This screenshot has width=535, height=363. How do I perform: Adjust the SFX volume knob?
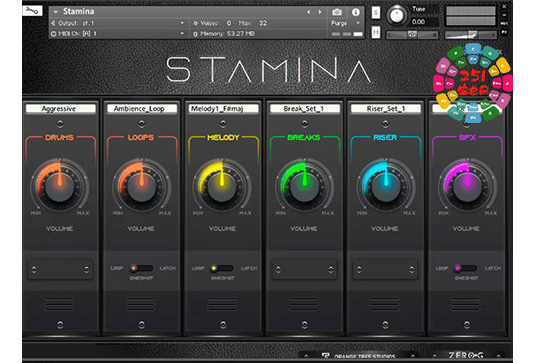[x=467, y=186]
